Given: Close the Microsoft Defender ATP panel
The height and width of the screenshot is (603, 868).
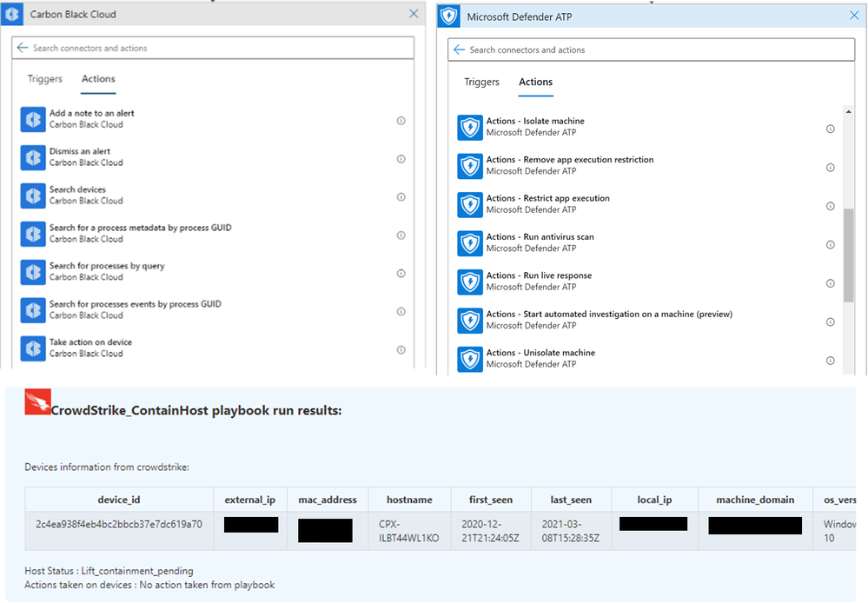Looking at the screenshot, I should click(x=854, y=16).
